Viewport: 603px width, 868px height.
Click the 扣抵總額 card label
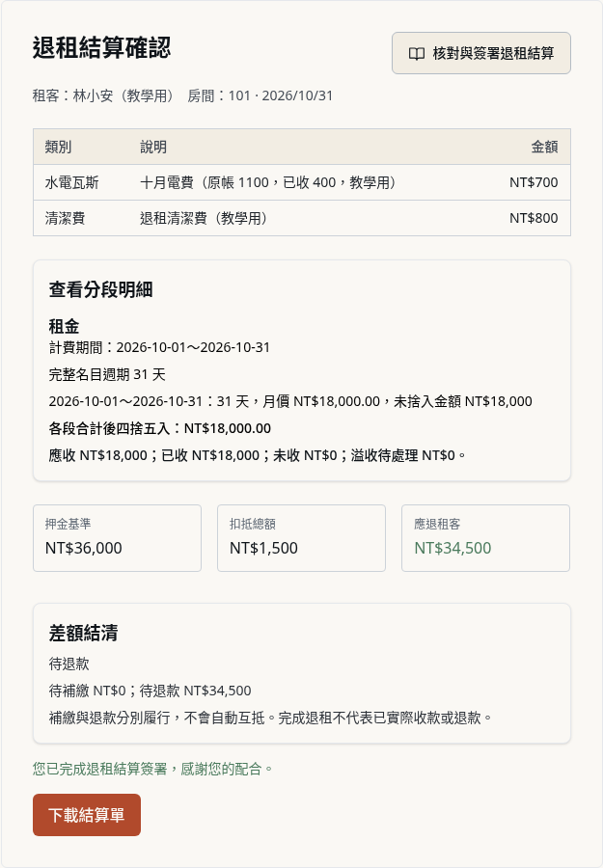(x=253, y=524)
